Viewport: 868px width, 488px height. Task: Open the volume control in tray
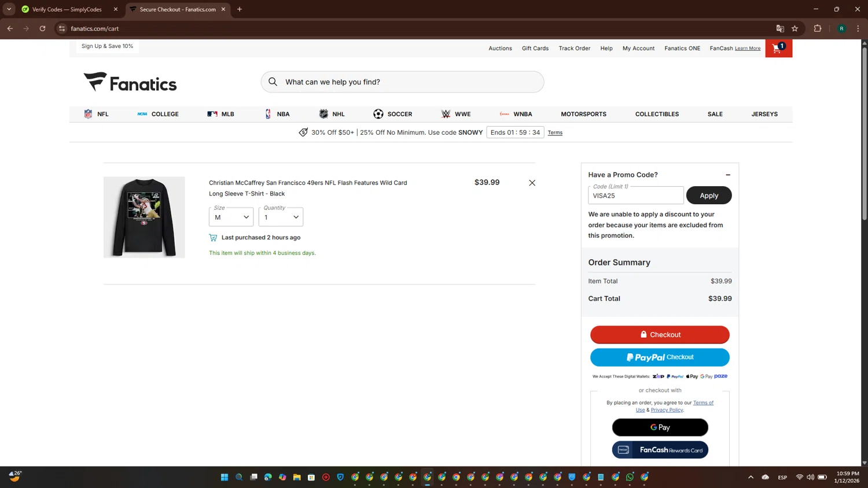(810, 477)
